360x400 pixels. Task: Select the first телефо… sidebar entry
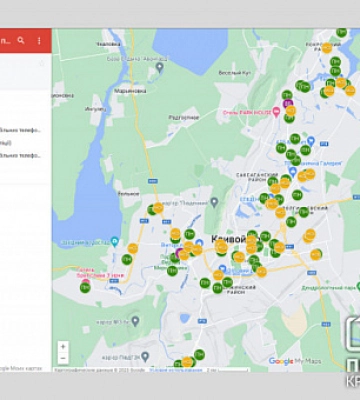coord(20,130)
